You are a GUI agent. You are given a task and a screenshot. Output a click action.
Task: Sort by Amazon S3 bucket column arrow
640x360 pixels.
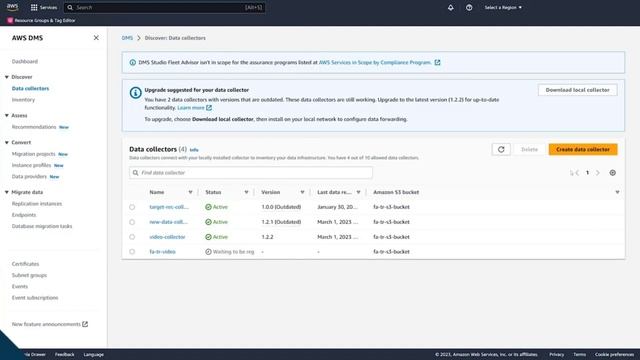[x=617, y=192]
